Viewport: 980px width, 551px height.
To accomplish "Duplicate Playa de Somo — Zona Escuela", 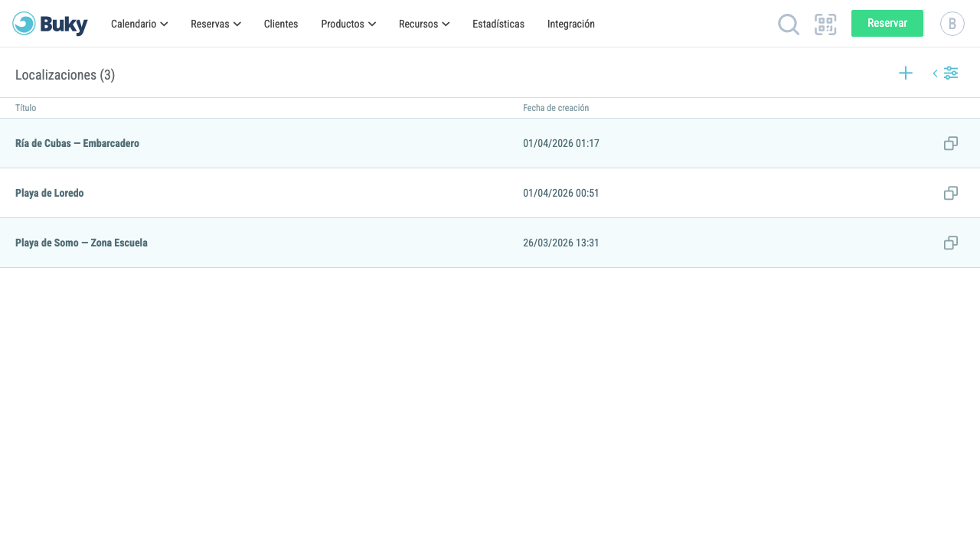I will (x=951, y=243).
